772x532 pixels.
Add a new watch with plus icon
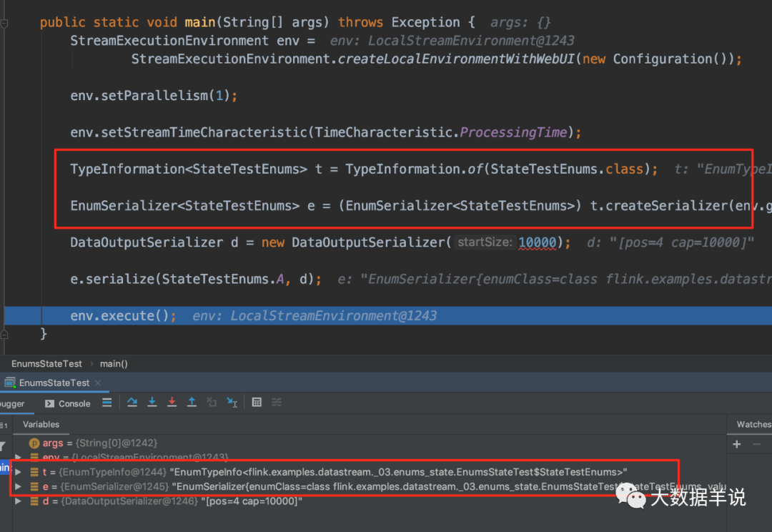pyautogui.click(x=736, y=444)
